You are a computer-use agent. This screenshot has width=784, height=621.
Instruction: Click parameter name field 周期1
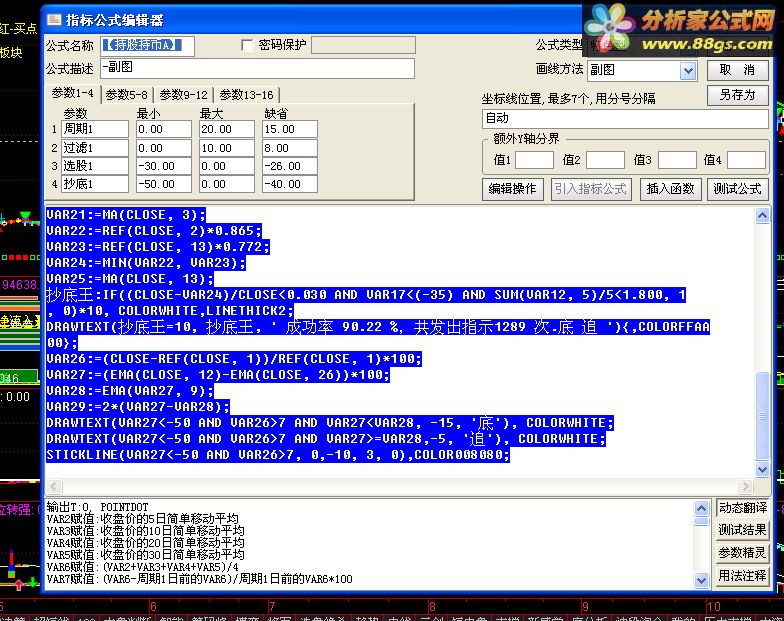[x=95, y=129]
